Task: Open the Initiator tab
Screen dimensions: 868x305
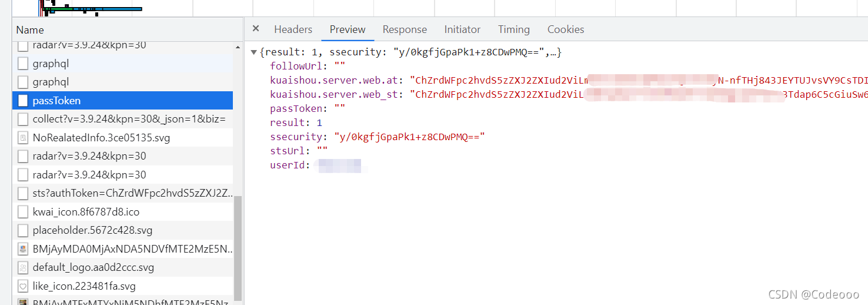Action: point(462,29)
